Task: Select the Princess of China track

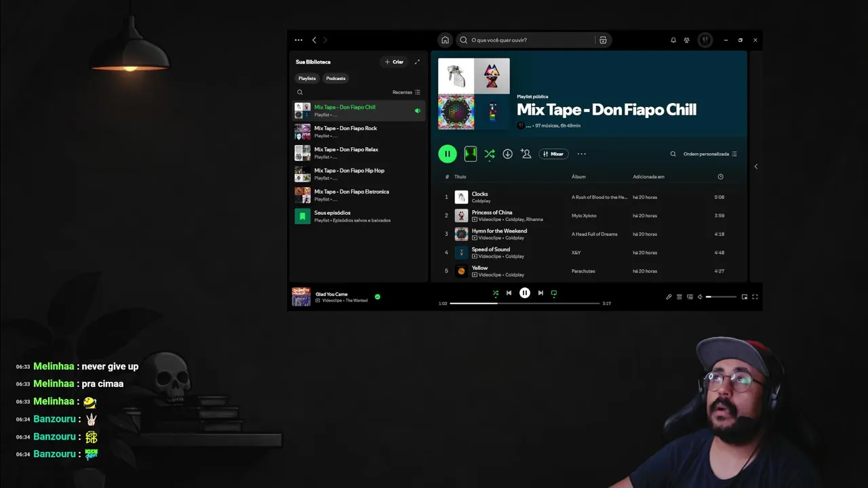Action: [x=589, y=216]
